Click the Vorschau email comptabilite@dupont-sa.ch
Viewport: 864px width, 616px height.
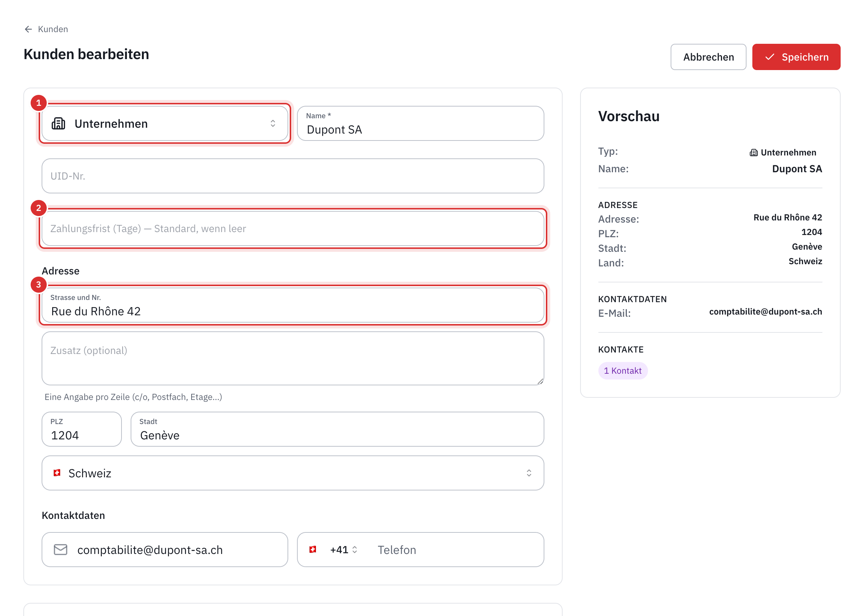(765, 311)
